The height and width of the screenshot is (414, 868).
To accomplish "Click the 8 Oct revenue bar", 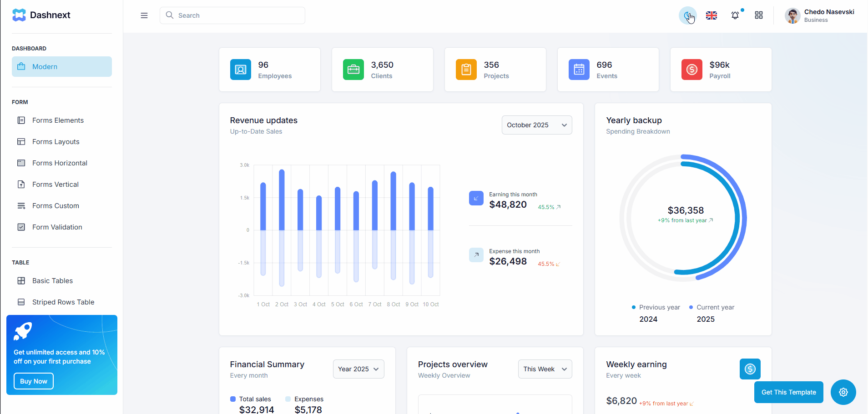I will tap(394, 201).
